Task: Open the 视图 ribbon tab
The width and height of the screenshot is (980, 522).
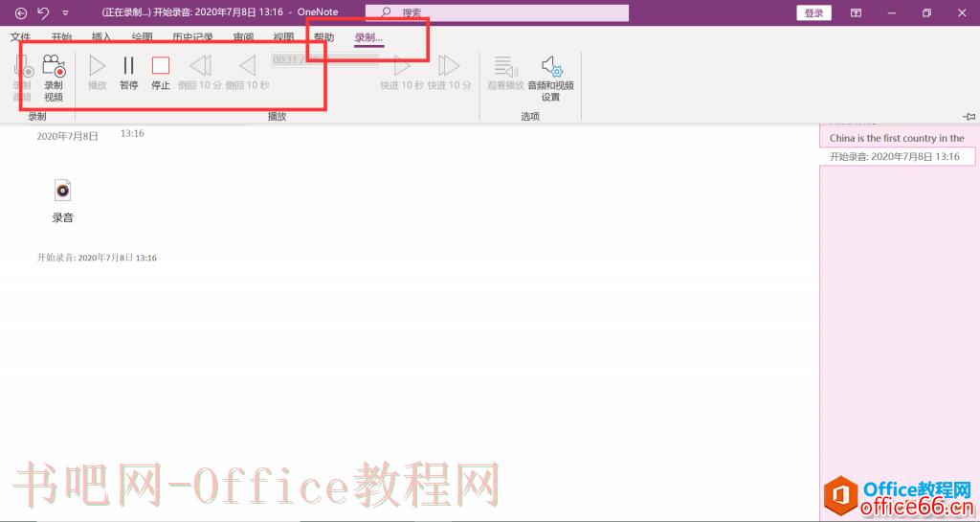Action: click(283, 37)
